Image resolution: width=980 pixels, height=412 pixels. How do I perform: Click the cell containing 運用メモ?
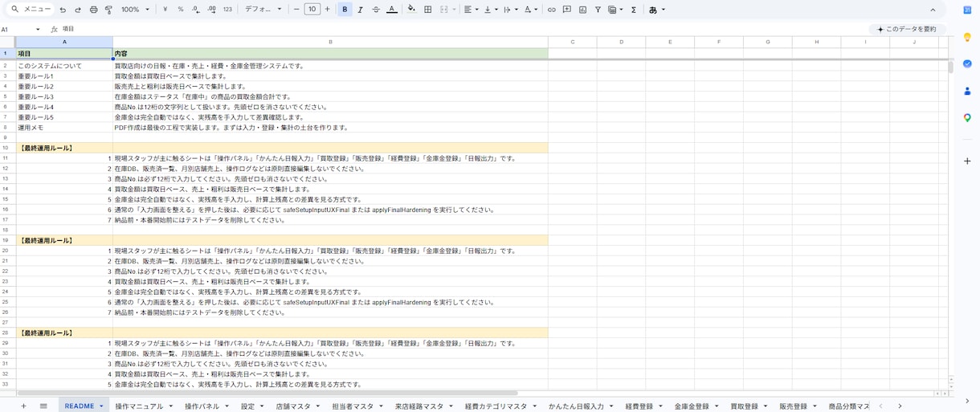tap(64, 127)
